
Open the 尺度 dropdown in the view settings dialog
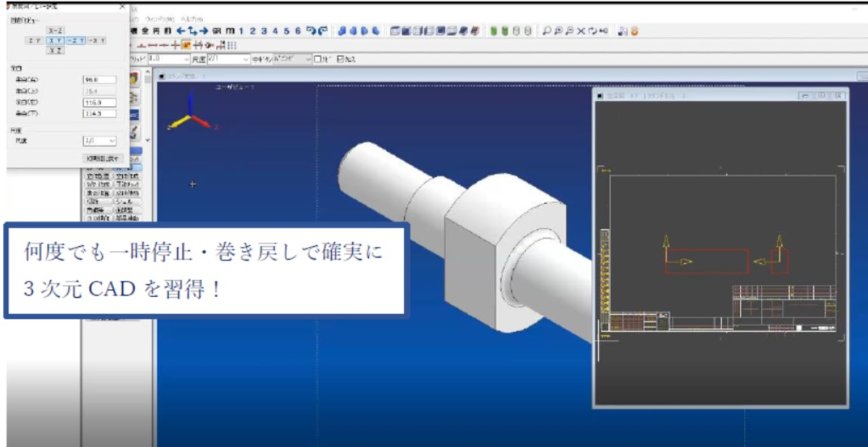pos(100,140)
